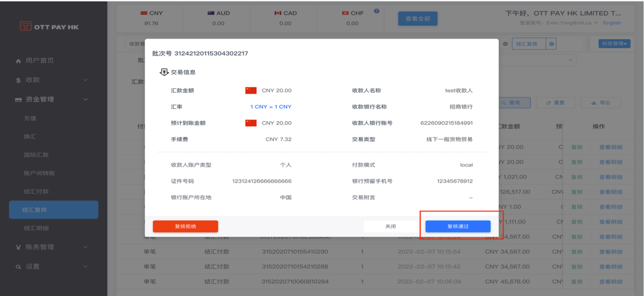Click 查看明细 for batch 3152020710154210288
The width and height of the screenshot is (644, 296).
pyautogui.click(x=611, y=267)
